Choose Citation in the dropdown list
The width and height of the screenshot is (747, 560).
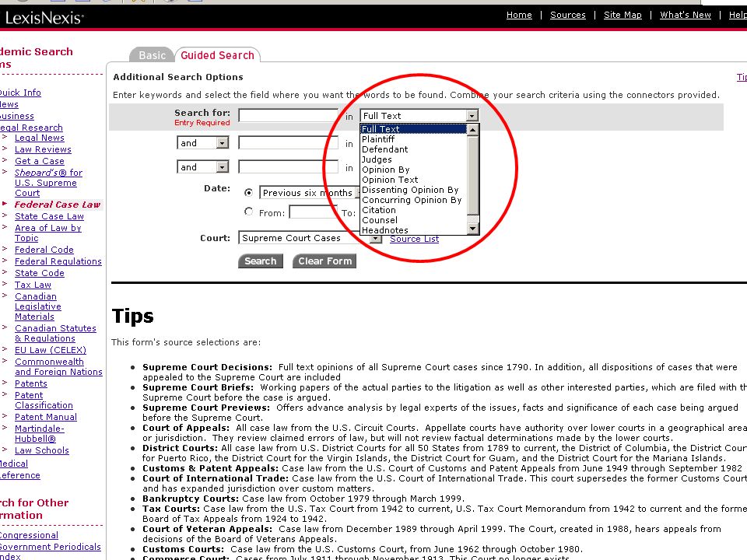413,210
